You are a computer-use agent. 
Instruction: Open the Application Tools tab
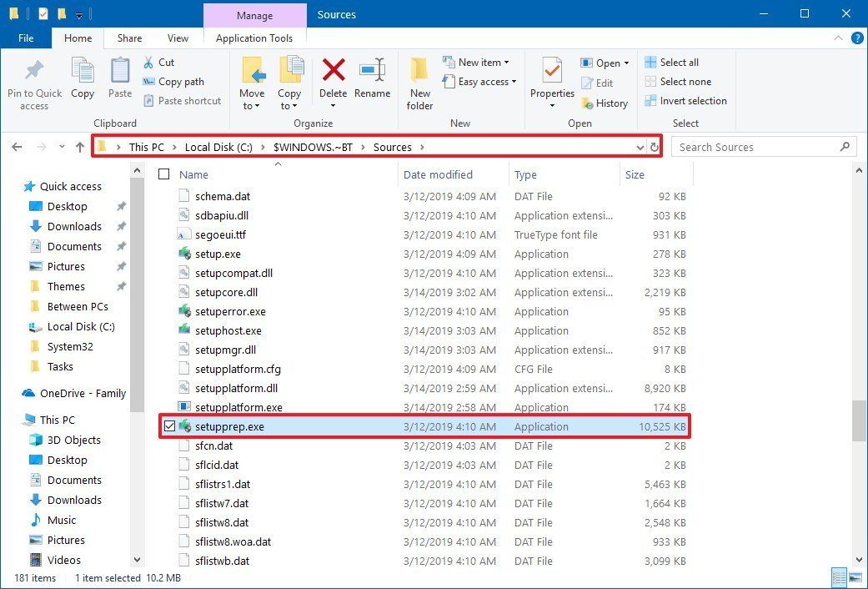(x=254, y=38)
